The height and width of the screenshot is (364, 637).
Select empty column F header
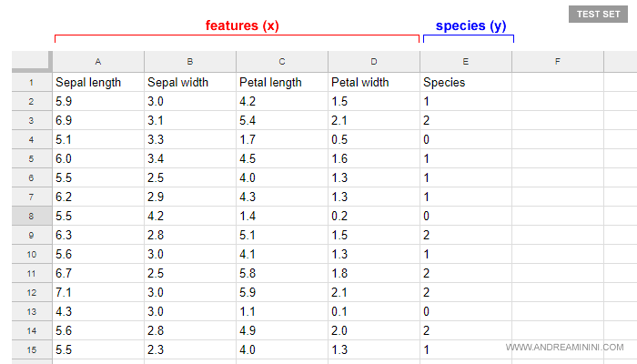point(557,61)
